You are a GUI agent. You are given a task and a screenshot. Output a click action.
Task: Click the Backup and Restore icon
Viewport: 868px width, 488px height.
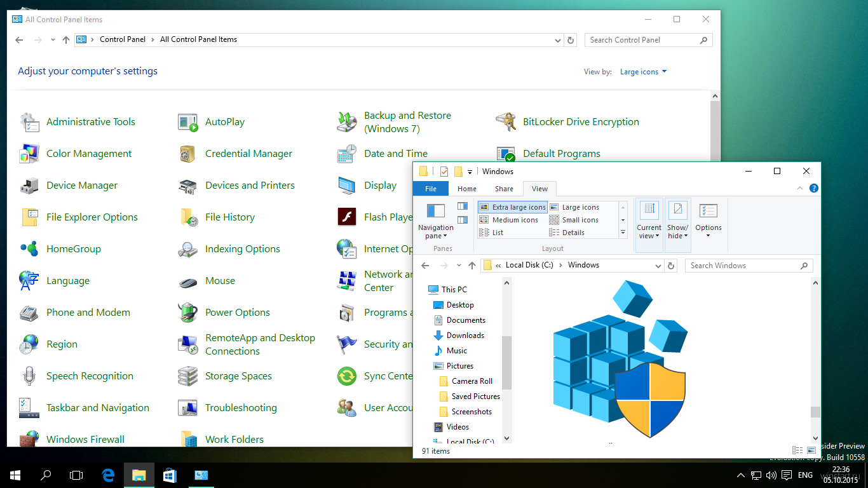point(347,122)
